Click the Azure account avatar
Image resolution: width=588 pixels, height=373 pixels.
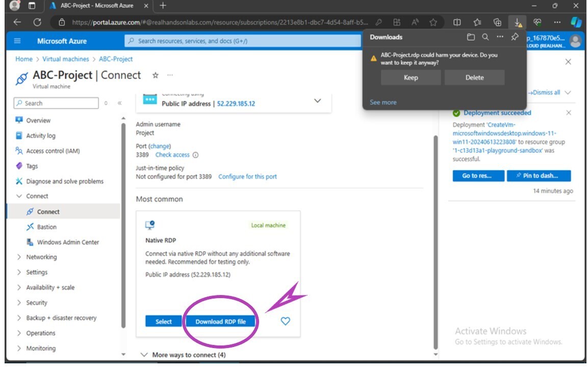575,41
